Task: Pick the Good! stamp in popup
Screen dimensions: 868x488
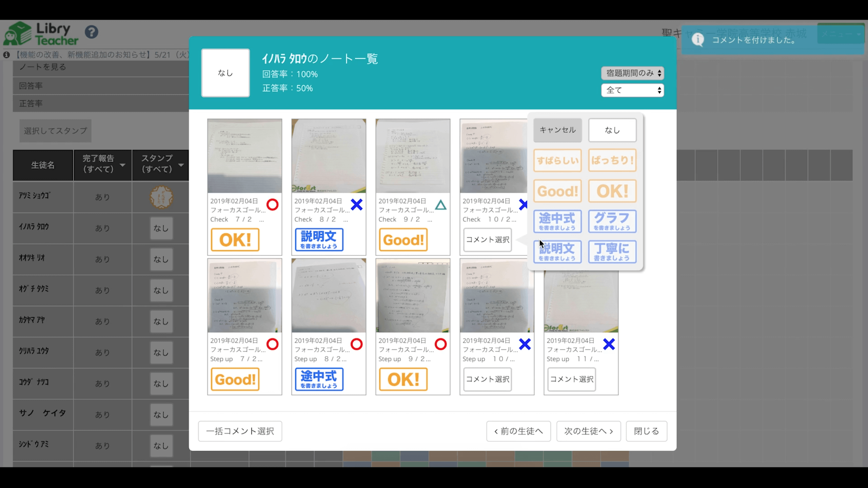Action: coord(557,191)
